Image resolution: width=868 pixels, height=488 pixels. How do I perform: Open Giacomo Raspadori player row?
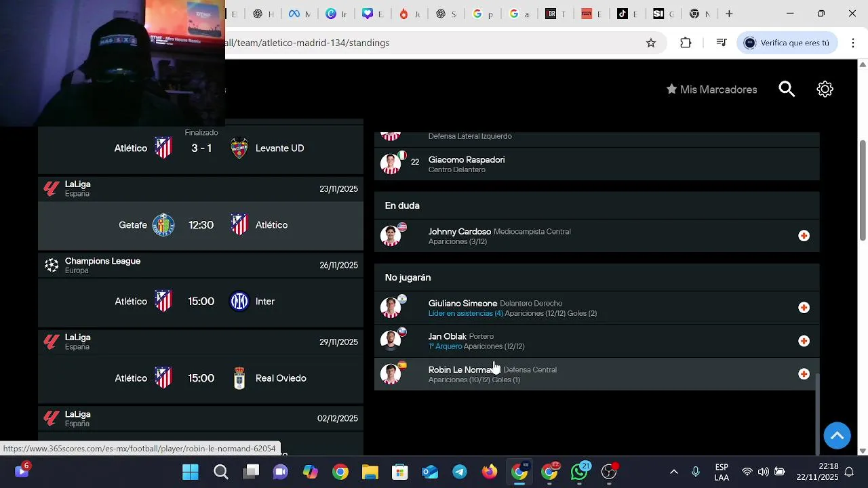pyautogui.click(x=597, y=164)
